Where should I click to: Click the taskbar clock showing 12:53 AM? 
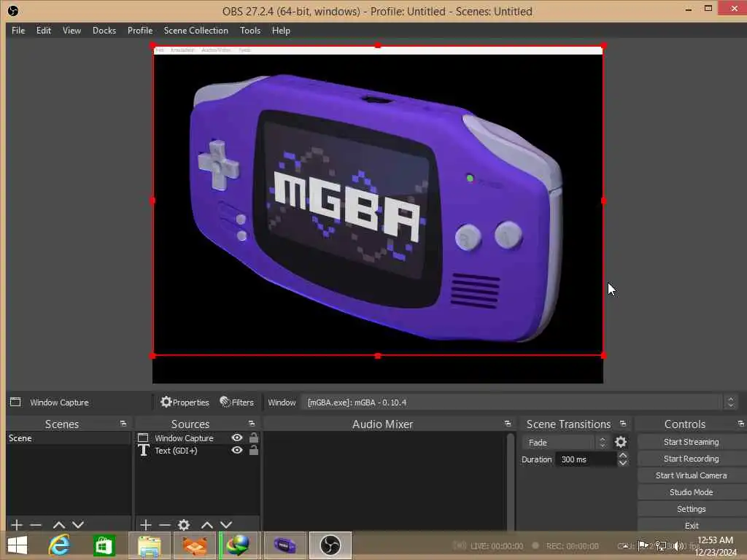716,545
